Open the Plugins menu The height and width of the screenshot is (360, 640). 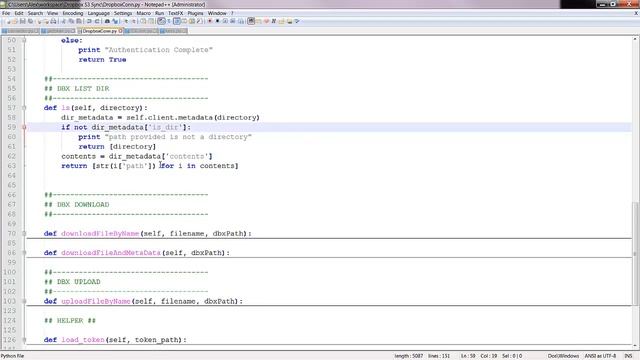tap(195, 13)
